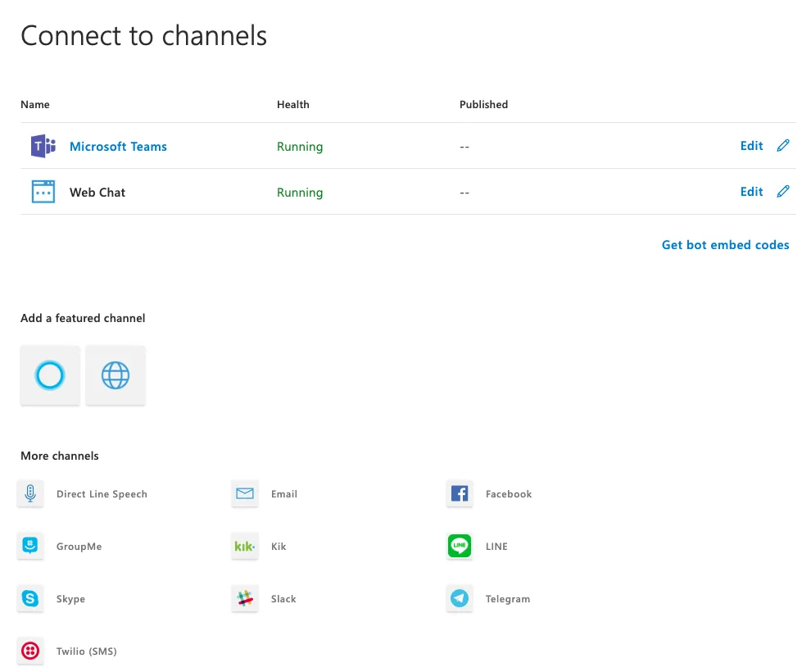Choose the Email channel label
This screenshot has height=672, width=811.
click(x=284, y=494)
